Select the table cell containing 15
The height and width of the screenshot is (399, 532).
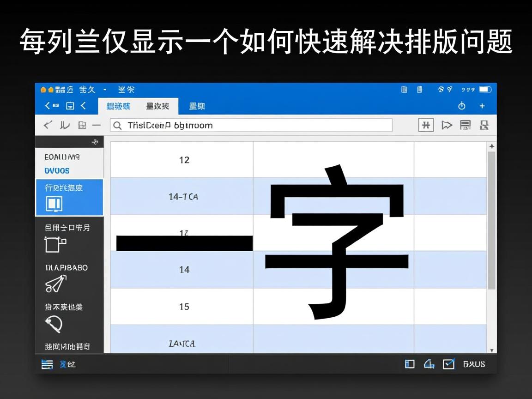pos(184,307)
